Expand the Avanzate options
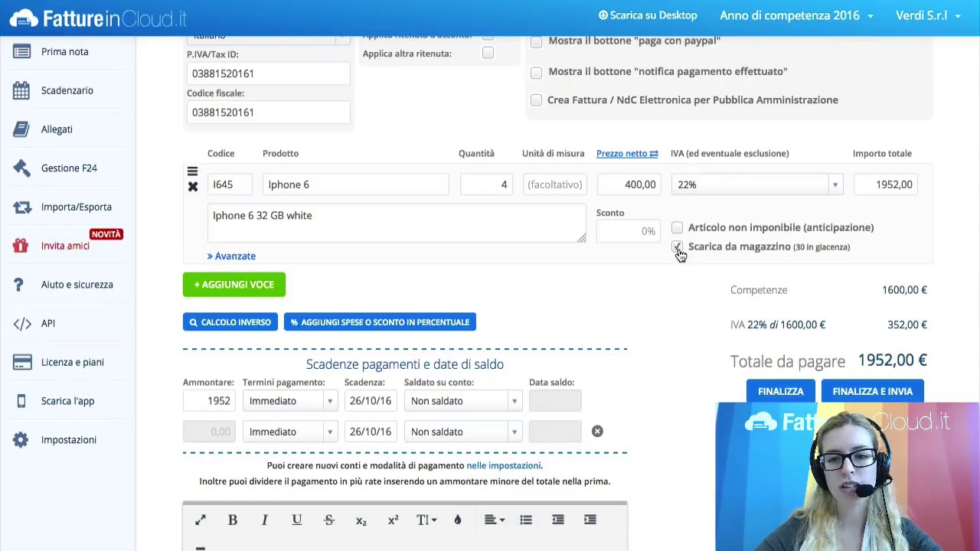The width and height of the screenshot is (980, 551). coord(231,256)
